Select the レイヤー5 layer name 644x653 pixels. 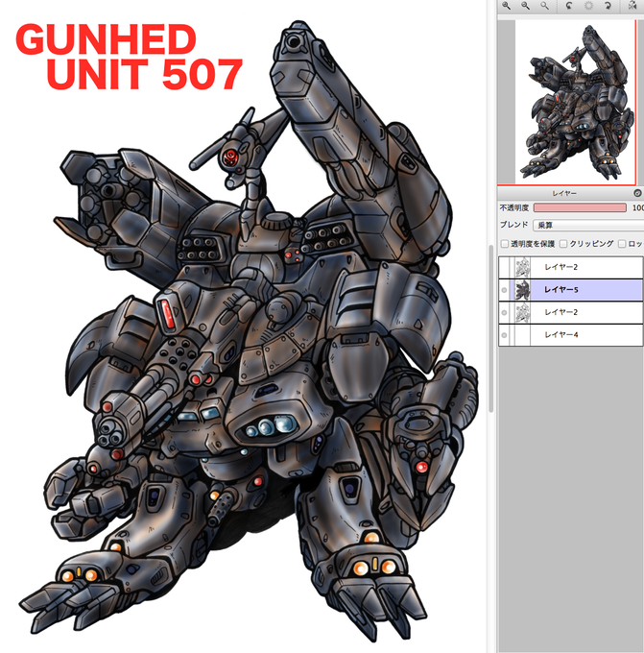(x=561, y=290)
